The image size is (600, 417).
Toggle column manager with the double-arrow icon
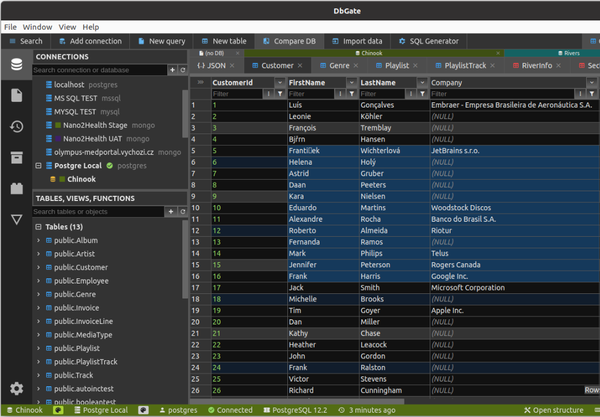[x=201, y=82]
